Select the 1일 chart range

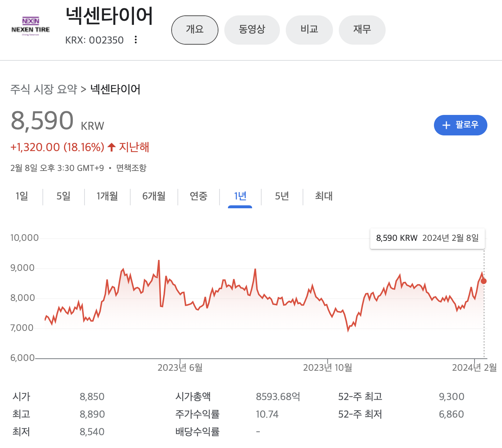point(22,196)
